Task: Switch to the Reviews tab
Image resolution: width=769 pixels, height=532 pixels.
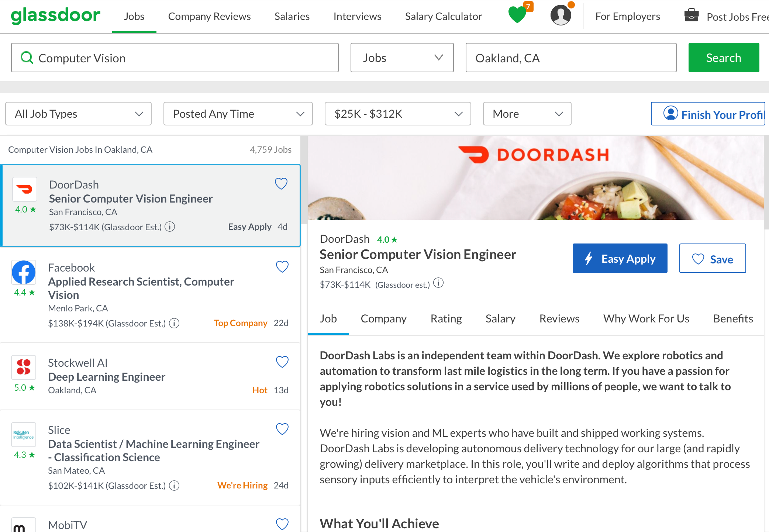Action: point(559,318)
